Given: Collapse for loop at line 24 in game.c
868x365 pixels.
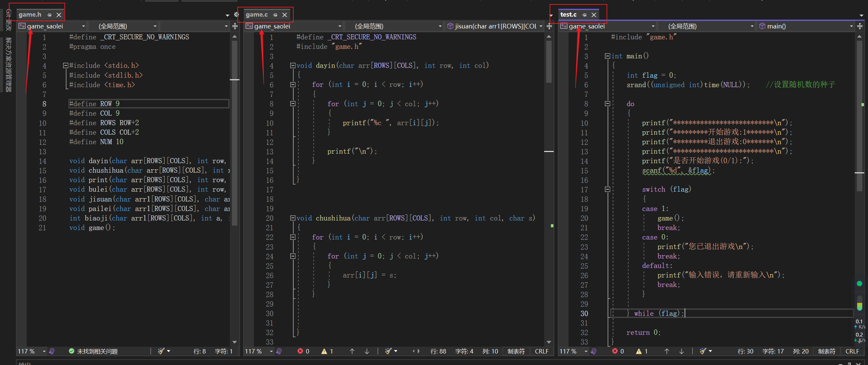Looking at the screenshot, I should click(x=293, y=256).
